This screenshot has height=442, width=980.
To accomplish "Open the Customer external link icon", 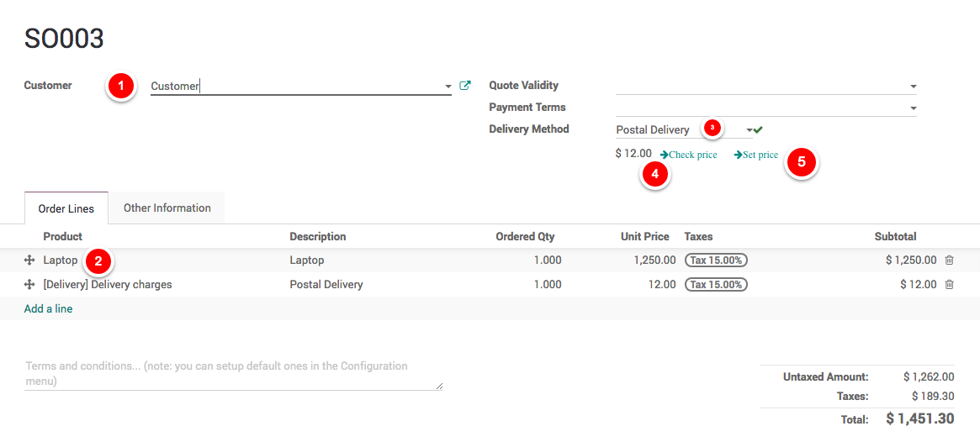I will tap(465, 86).
